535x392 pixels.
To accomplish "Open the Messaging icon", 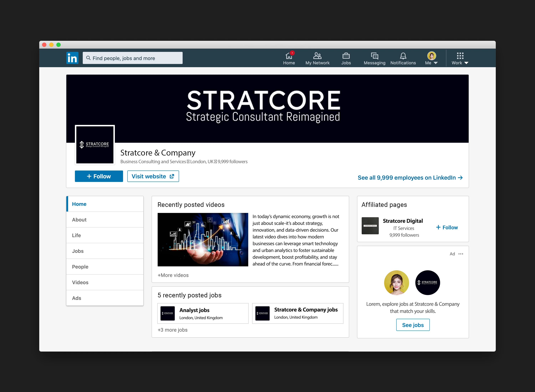I will (x=374, y=56).
